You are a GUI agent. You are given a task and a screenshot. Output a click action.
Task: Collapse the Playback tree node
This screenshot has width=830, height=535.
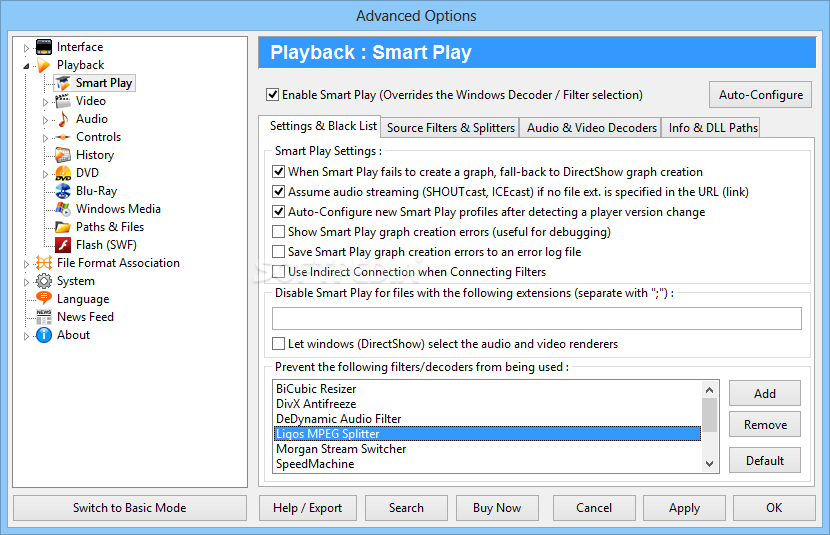pos(27,65)
